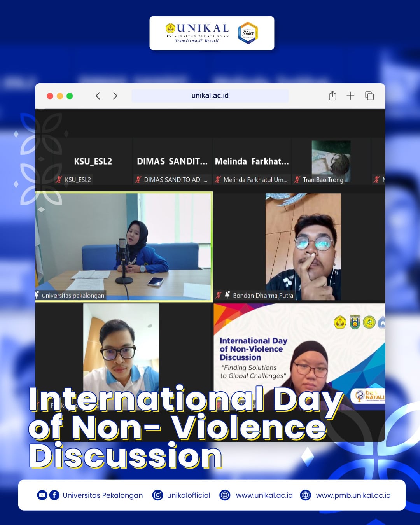Viewport: 420px width, 525px height.
Task: Click the Instagram icon beside unikalofficial
Action: click(x=157, y=495)
